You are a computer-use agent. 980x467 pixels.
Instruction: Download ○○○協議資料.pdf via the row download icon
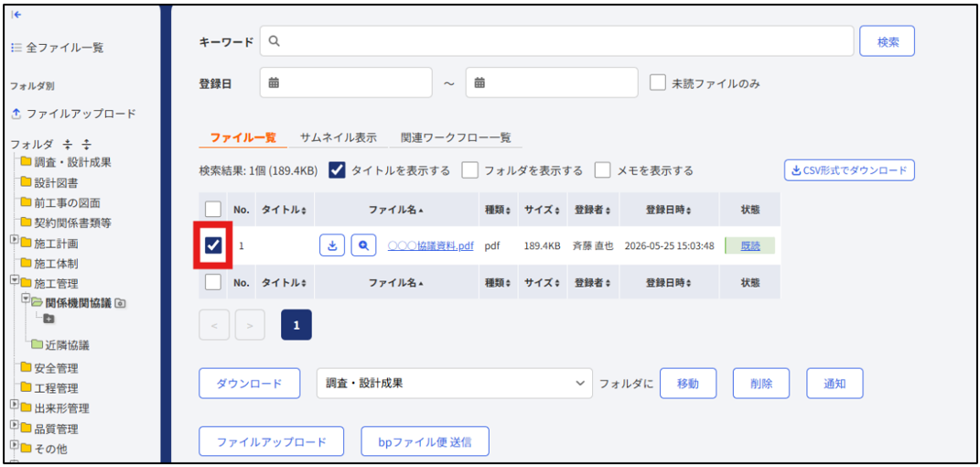point(332,245)
